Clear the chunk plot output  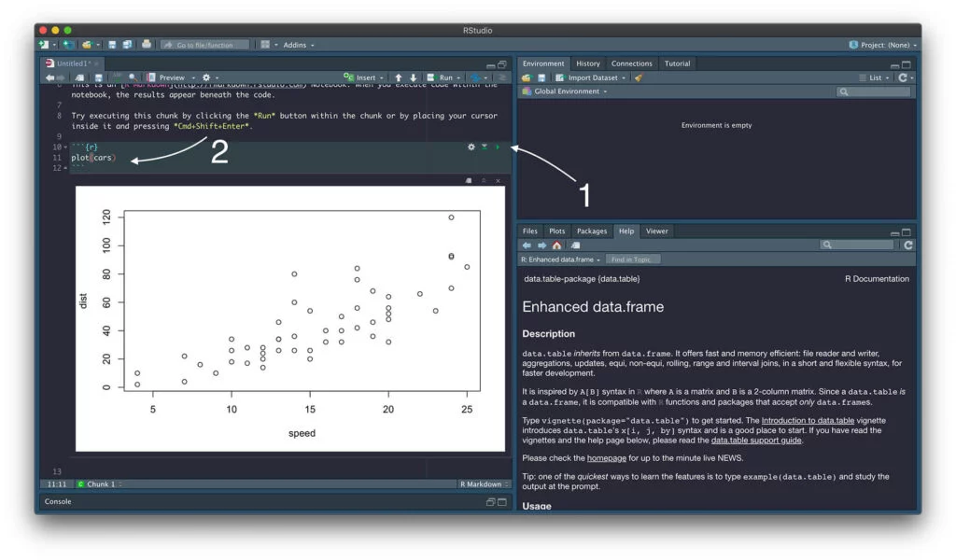coord(499,180)
